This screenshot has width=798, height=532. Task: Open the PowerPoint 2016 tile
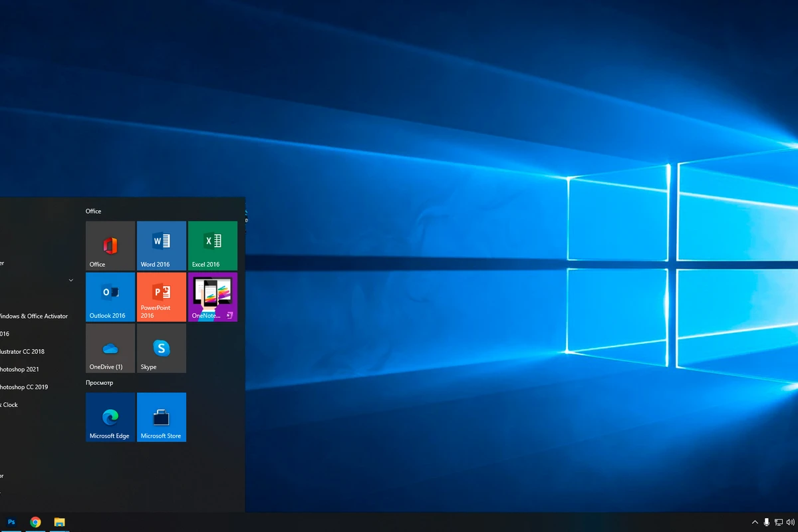[x=162, y=297]
